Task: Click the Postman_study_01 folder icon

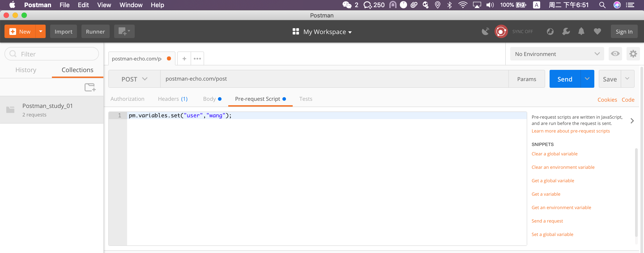Action: tap(10, 110)
